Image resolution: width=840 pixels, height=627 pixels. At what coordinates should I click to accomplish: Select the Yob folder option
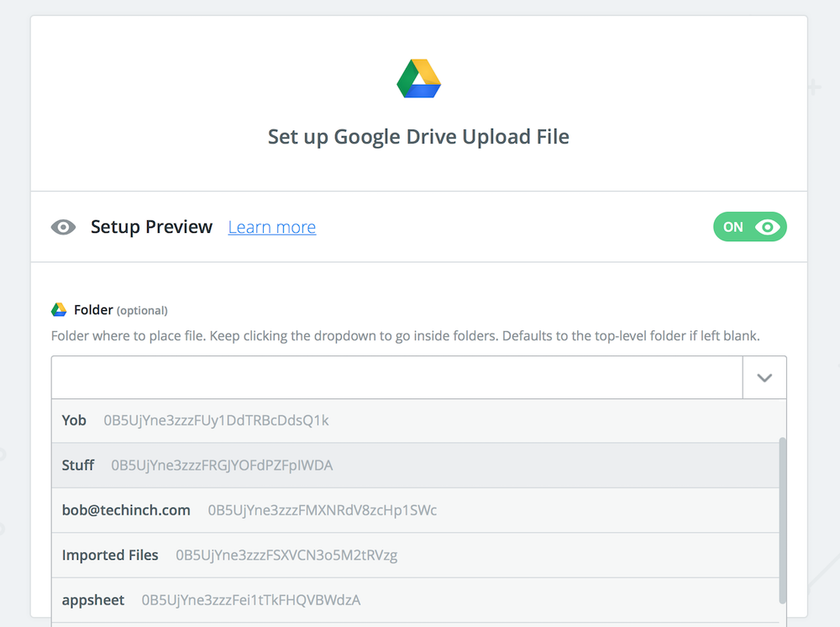415,421
